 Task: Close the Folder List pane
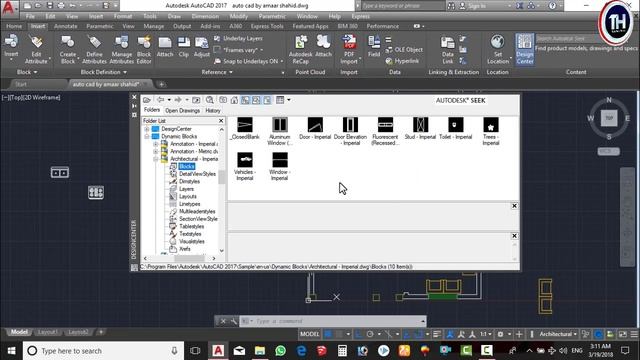[221, 121]
